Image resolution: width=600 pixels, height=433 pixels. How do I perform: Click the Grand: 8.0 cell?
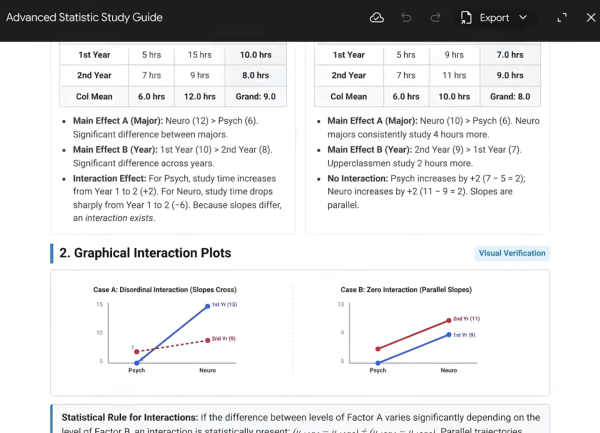click(510, 96)
